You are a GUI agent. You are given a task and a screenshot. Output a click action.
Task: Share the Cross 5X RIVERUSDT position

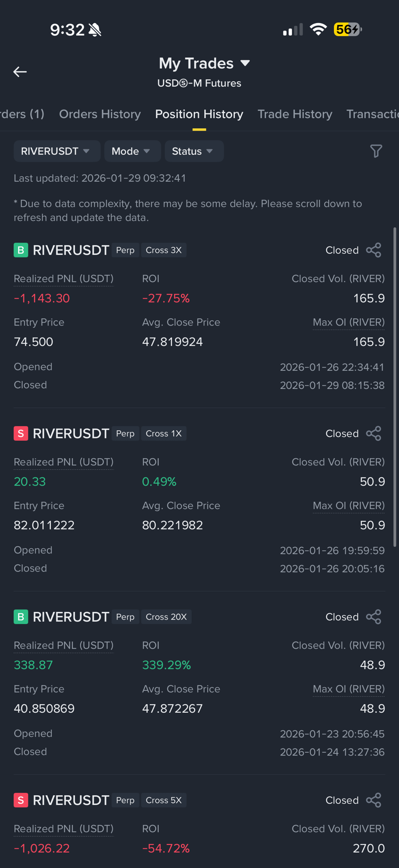[x=373, y=800]
